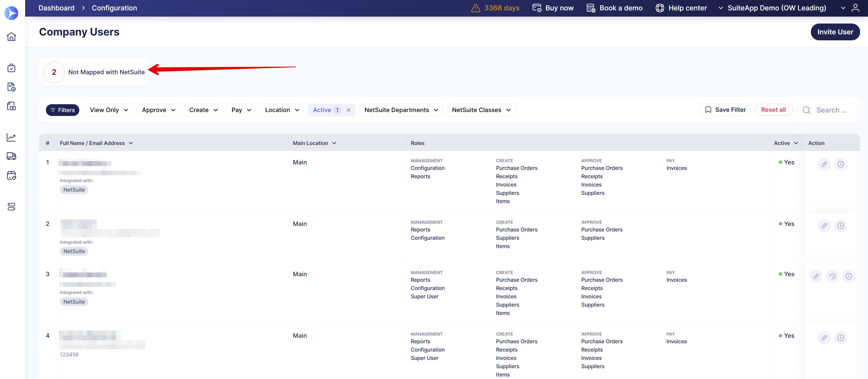
Task: Click the user profile icon
Action: point(855,8)
